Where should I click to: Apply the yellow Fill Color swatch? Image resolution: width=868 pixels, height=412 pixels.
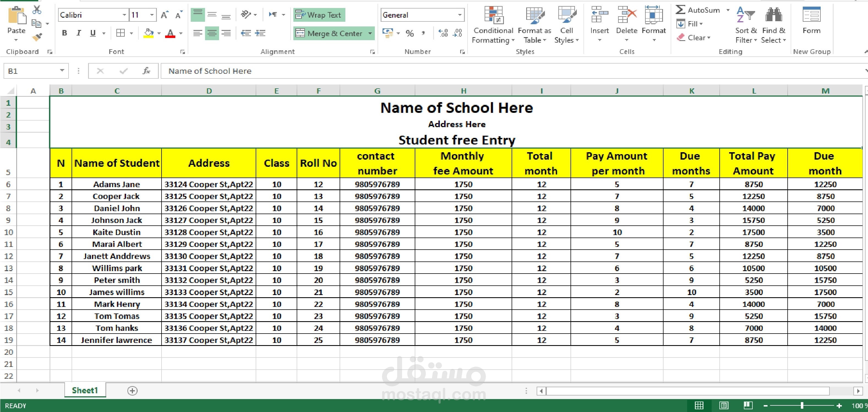[149, 33]
